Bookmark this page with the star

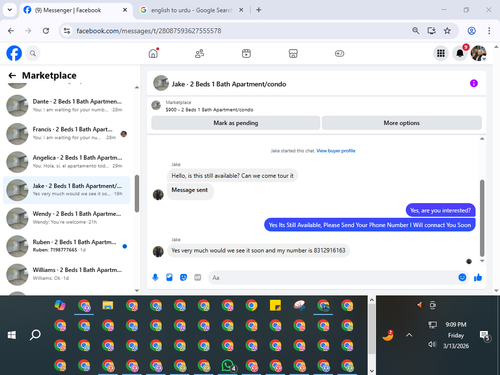click(447, 31)
